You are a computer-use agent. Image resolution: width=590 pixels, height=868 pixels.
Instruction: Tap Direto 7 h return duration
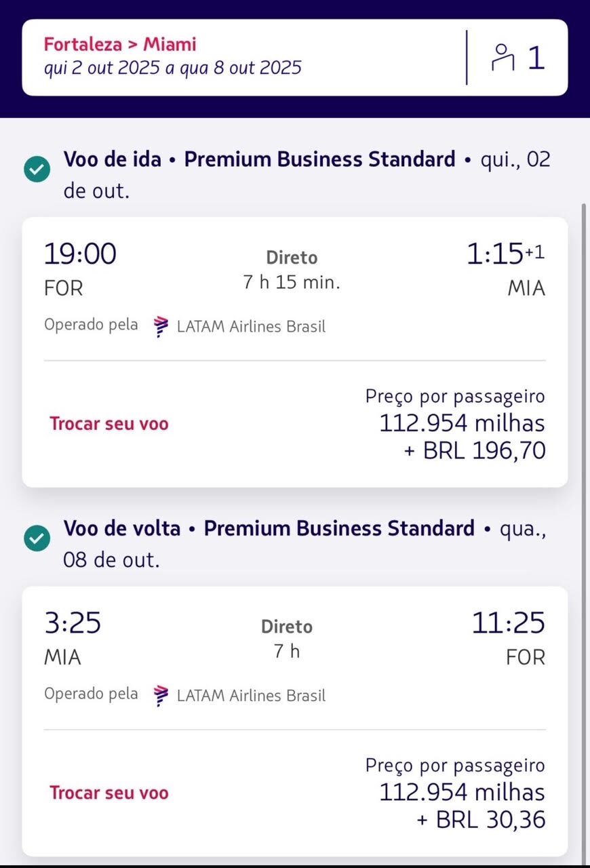tap(287, 638)
